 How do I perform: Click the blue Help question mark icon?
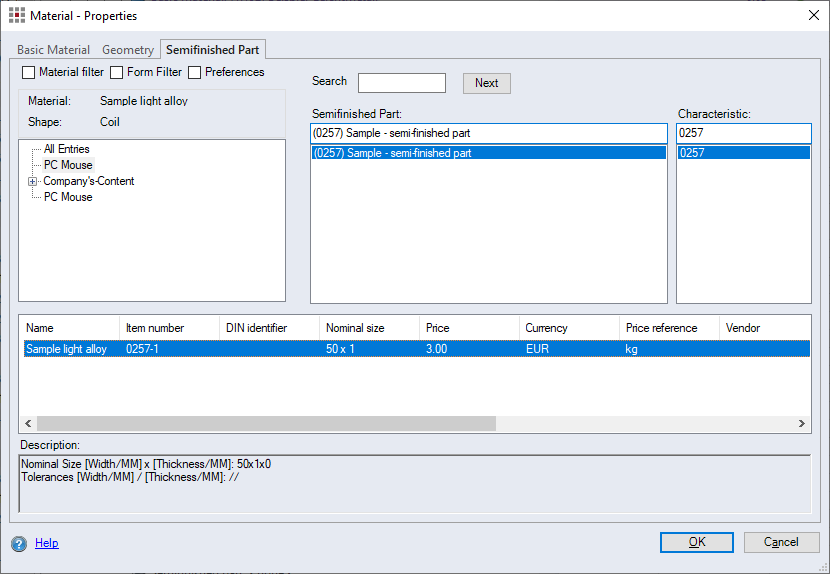click(x=19, y=543)
